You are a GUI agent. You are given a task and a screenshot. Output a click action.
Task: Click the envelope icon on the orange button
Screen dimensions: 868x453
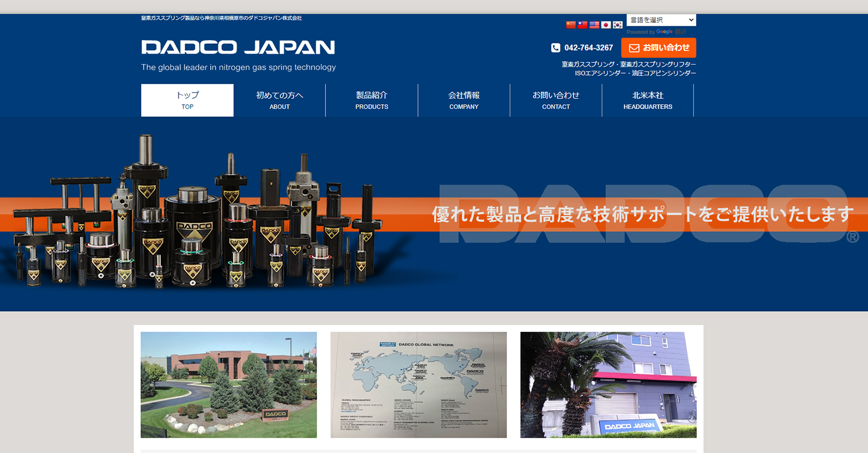point(634,48)
